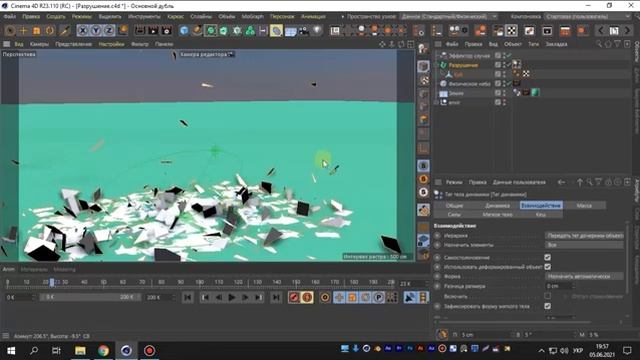Click the timeline ruler at frame 100
640x360 pixels.
coord(200,282)
